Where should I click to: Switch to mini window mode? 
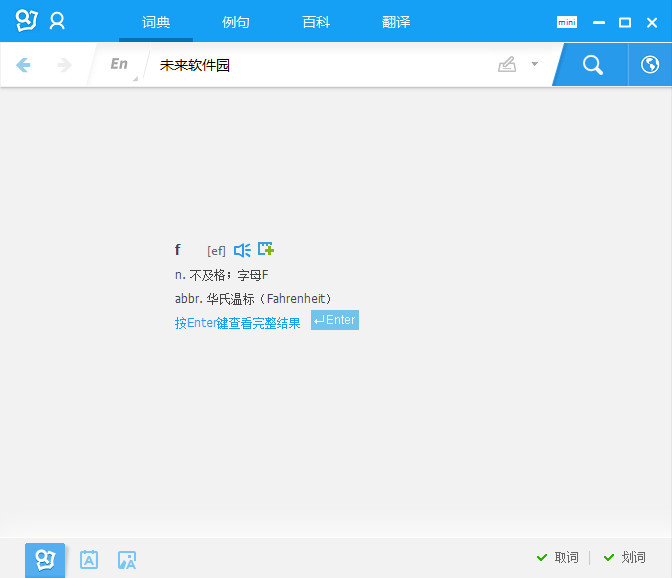(567, 22)
